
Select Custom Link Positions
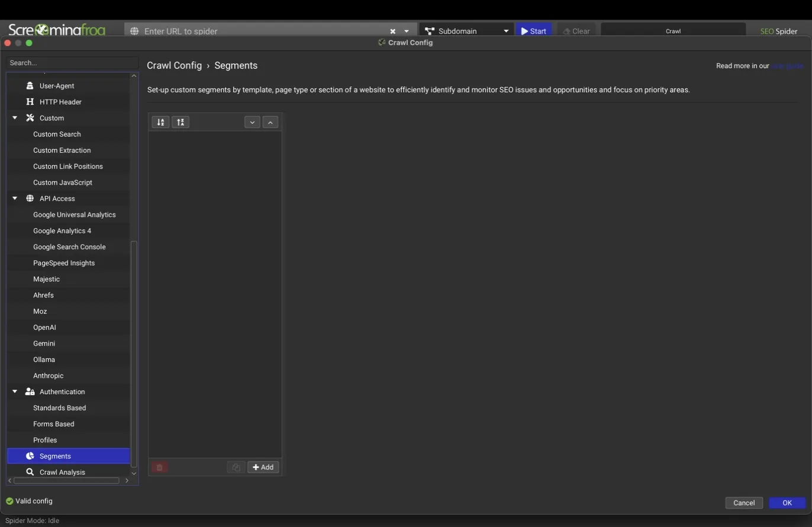pyautogui.click(x=68, y=166)
